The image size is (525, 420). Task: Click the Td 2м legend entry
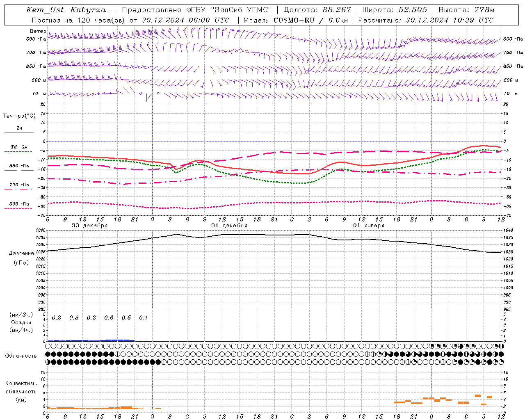point(19,147)
